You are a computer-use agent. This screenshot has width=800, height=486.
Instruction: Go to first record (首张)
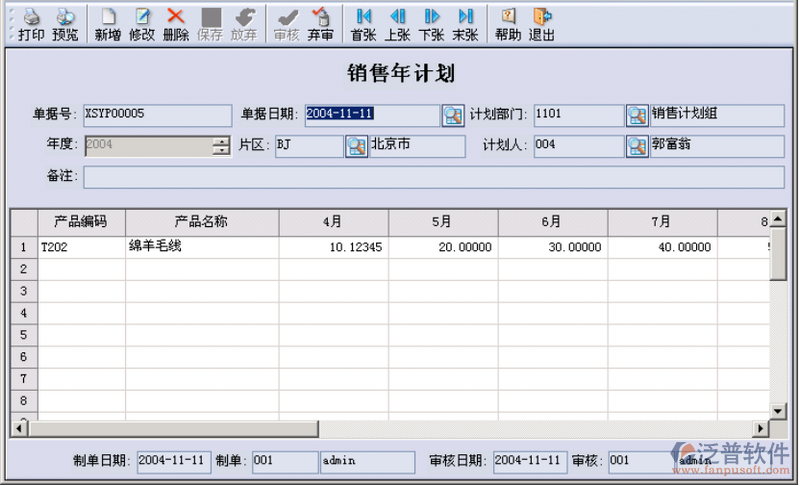(364, 24)
